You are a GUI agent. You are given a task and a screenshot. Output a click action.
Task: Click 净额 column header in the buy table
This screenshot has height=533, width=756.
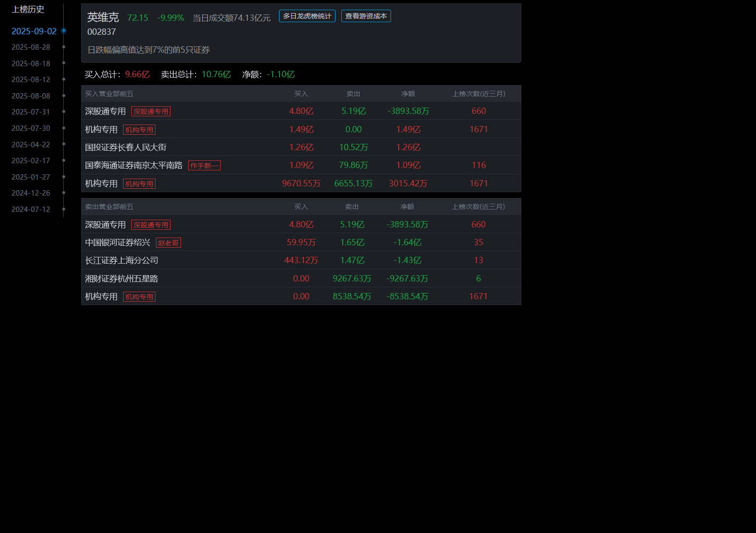point(408,94)
